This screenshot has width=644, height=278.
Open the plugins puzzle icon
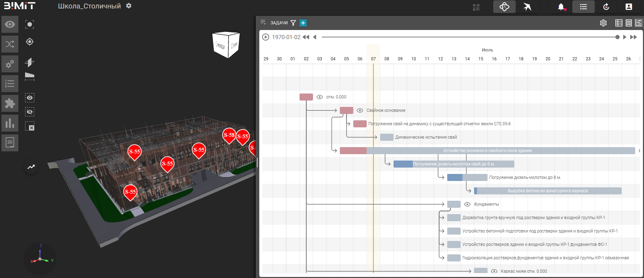10,103
